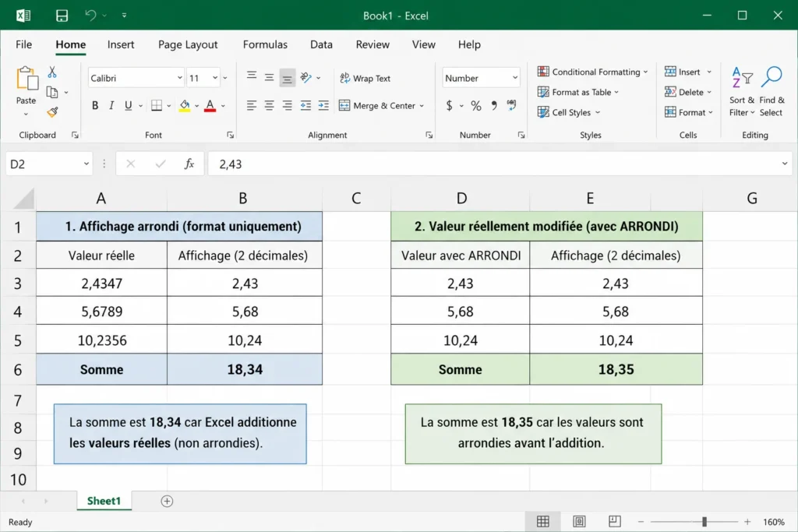Apply Comma Style number format
Image resolution: width=798 pixels, height=532 pixels.
pos(493,105)
